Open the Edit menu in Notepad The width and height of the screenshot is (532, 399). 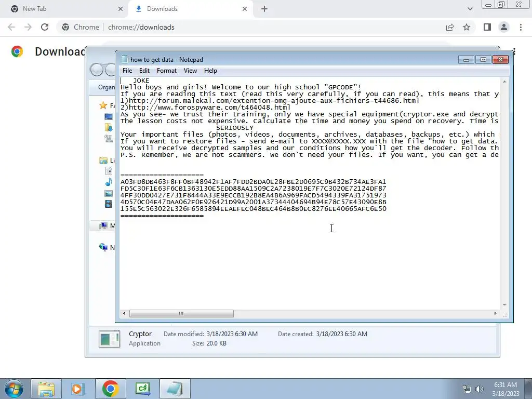144,71
